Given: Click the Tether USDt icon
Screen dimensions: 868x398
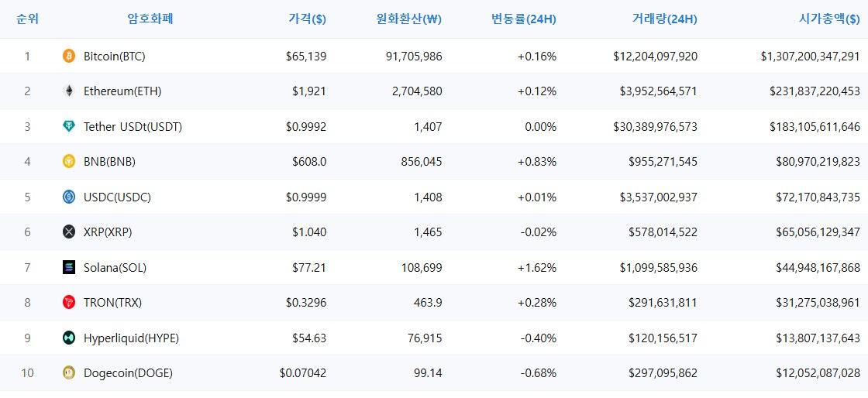Looking at the screenshot, I should [69, 126].
